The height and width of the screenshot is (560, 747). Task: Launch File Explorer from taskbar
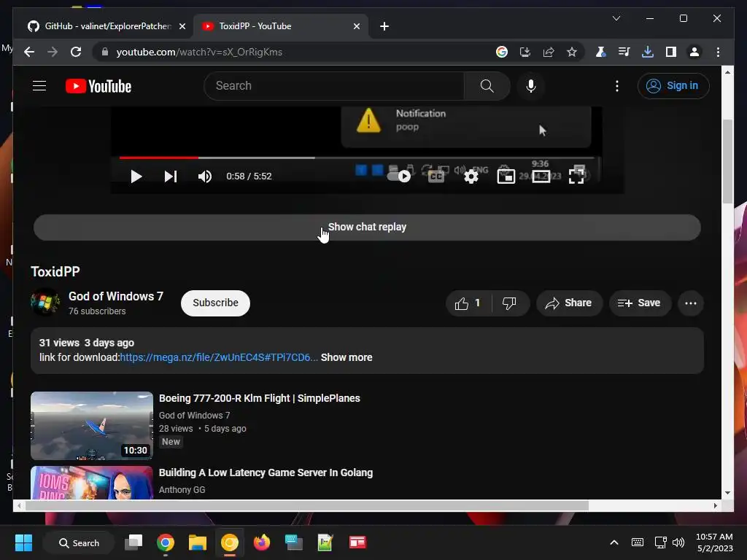(197, 542)
